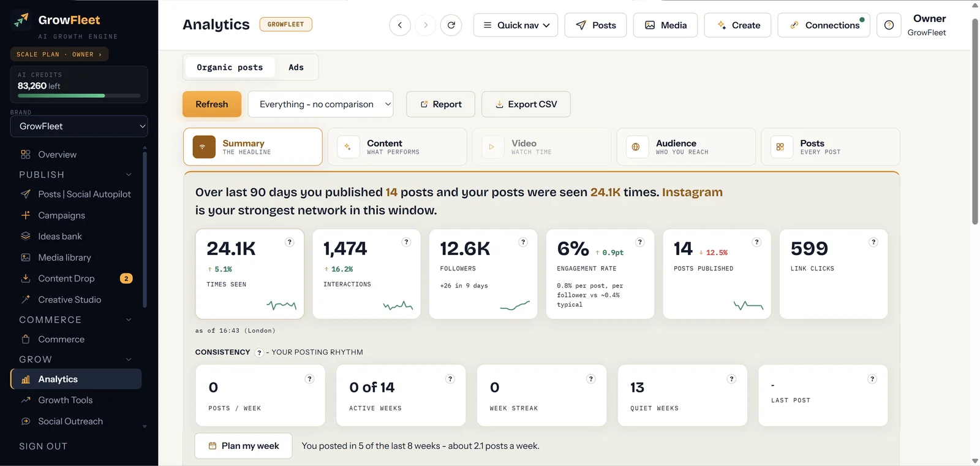Viewport: 980px width, 466px height.
Task: Select the Content what performs tab
Action: [x=398, y=147]
